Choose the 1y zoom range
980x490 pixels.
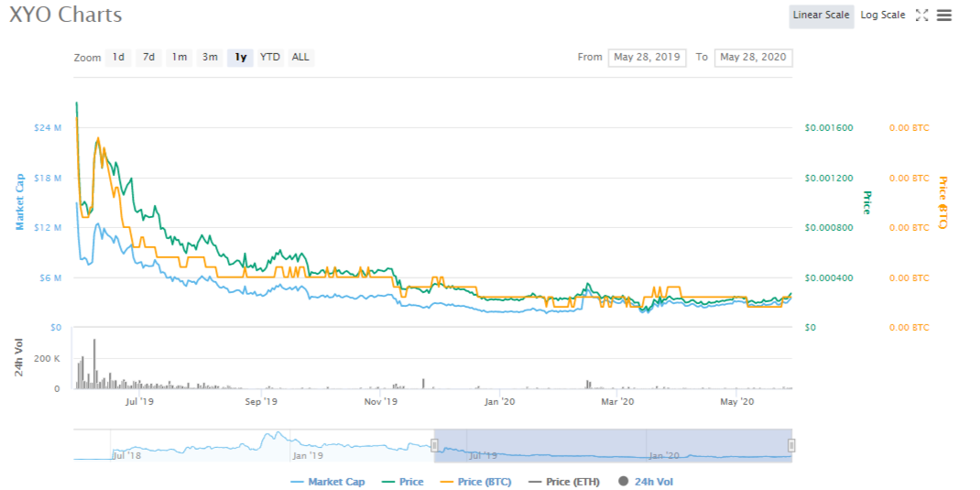click(240, 57)
